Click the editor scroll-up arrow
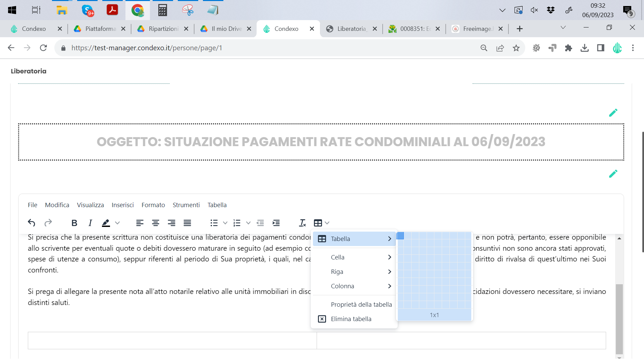This screenshot has height=362, width=644. 619,238
